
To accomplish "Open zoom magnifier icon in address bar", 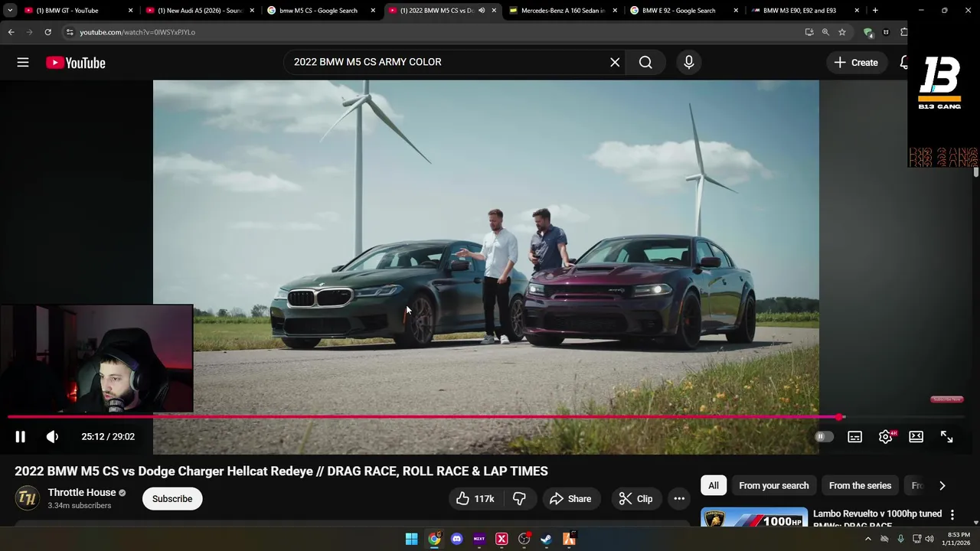I will click(825, 32).
